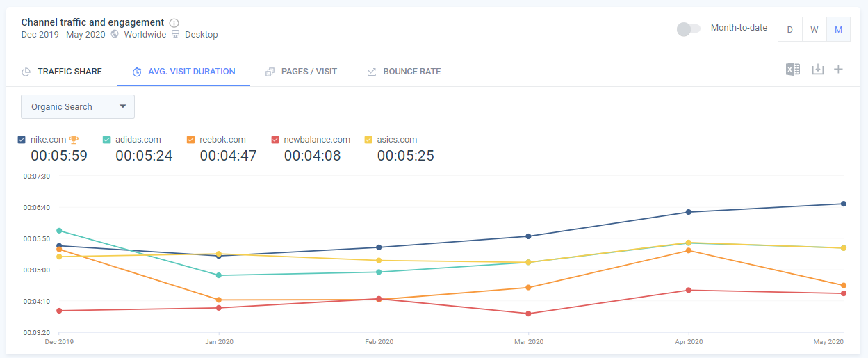This screenshot has width=868, height=358.
Task: Uncheck the newbalance.com legend checkbox
Action: [x=275, y=140]
